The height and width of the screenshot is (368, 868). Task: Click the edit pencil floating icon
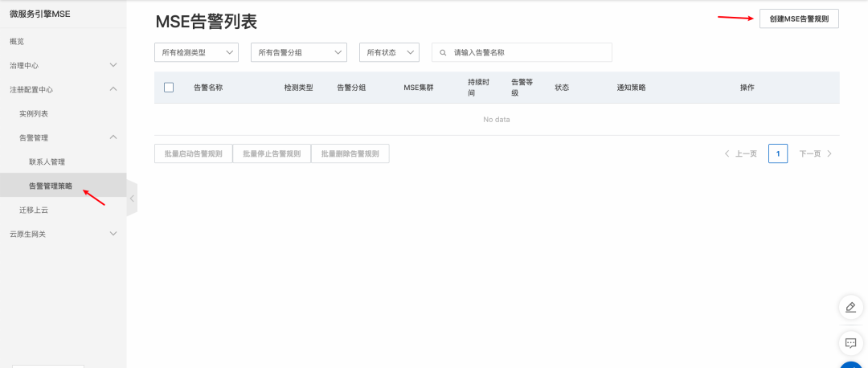point(851,307)
